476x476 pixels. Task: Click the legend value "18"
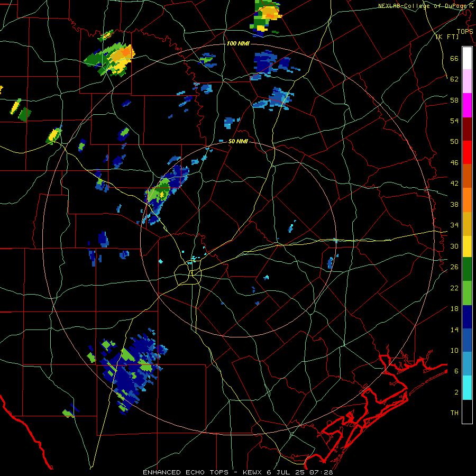(x=454, y=309)
